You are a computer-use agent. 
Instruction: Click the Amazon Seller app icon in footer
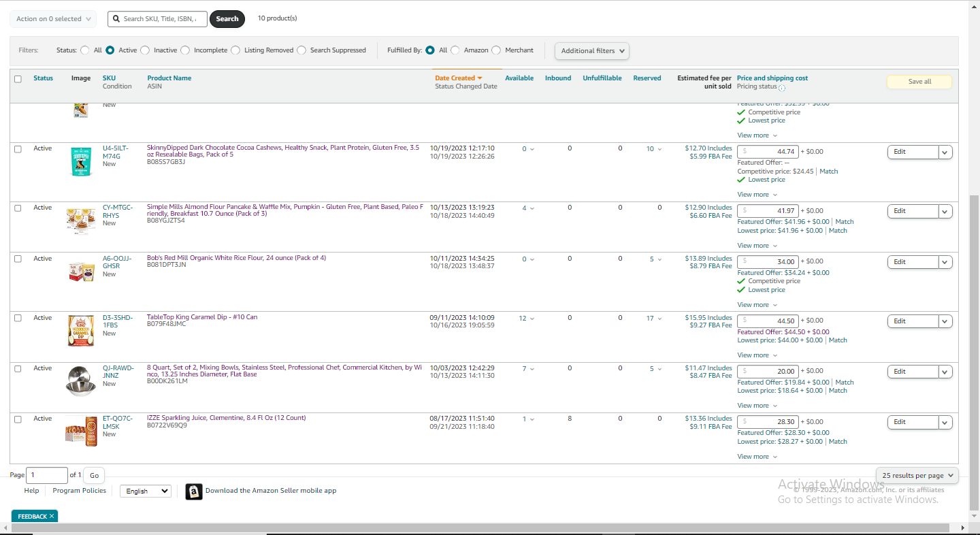[x=194, y=491]
